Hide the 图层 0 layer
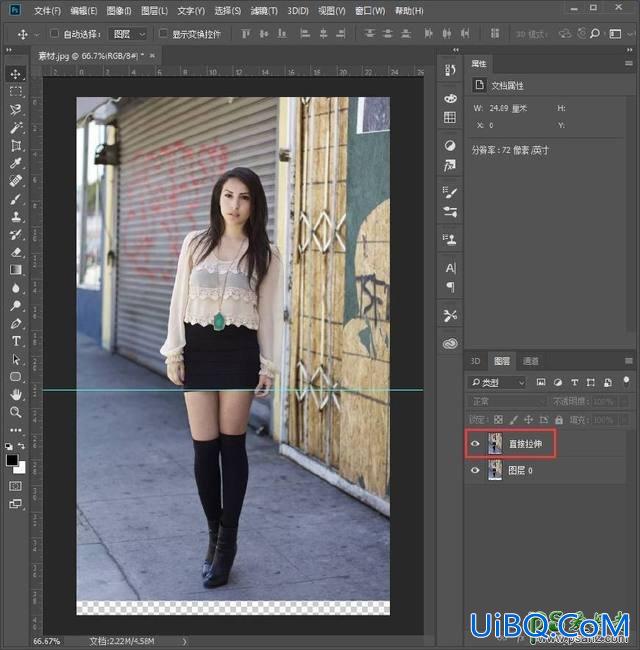The width and height of the screenshot is (640, 650). coord(475,470)
